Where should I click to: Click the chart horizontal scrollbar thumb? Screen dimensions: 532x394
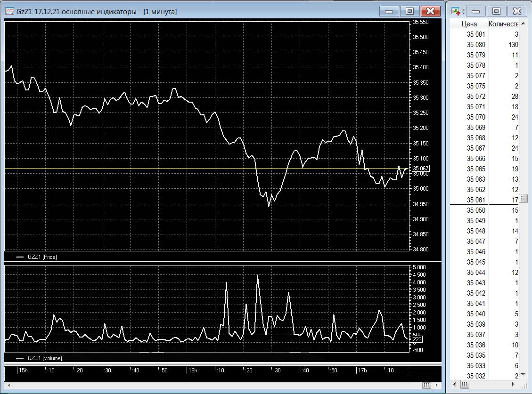426,385
